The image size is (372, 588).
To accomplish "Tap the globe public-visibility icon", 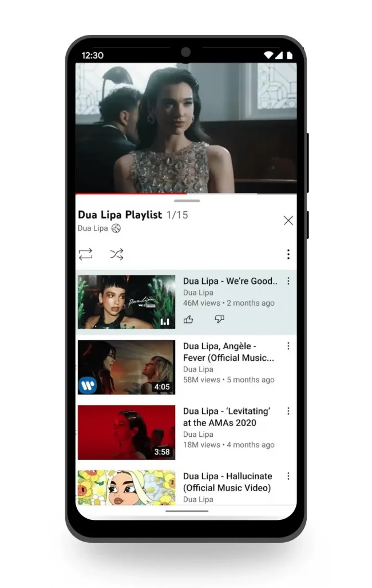I will pyautogui.click(x=116, y=228).
